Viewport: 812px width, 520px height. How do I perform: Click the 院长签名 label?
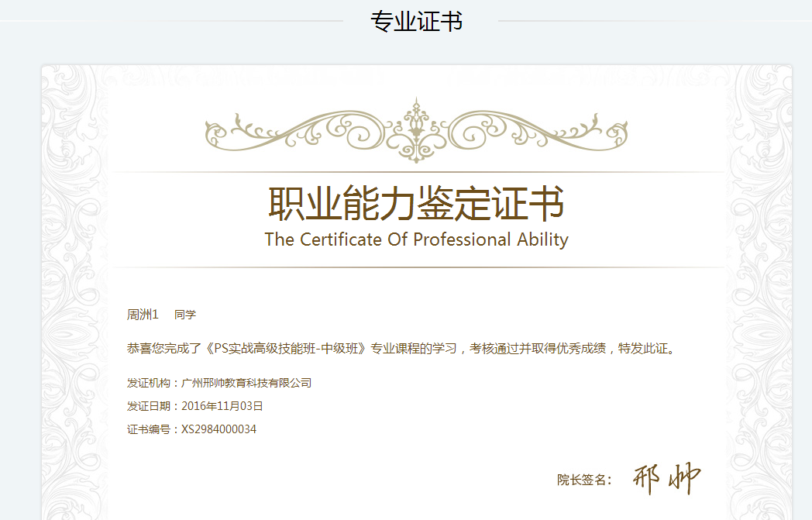pos(581,480)
